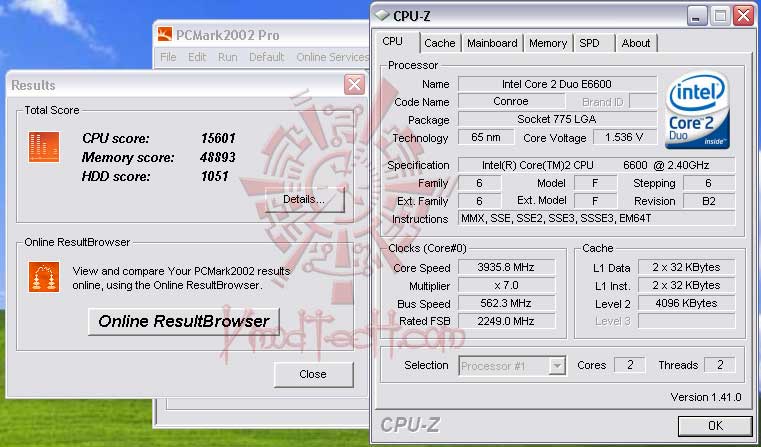Click the empty Brand ID field
The height and width of the screenshot is (447, 761).
pos(643,101)
